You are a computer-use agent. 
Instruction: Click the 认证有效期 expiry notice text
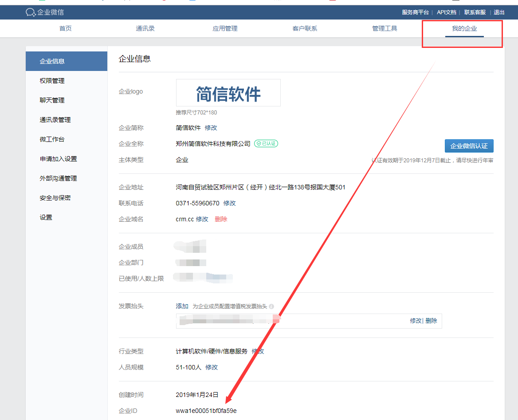pyautogui.click(x=432, y=160)
